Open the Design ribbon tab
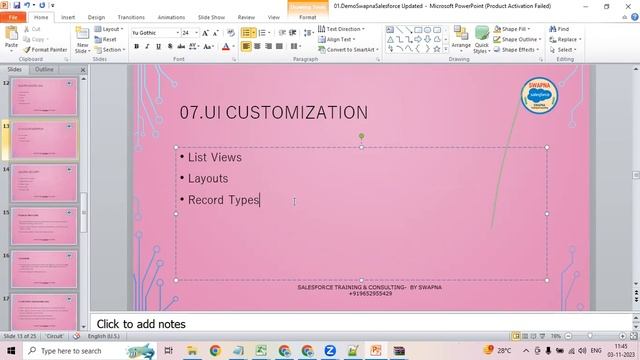 [x=96, y=17]
